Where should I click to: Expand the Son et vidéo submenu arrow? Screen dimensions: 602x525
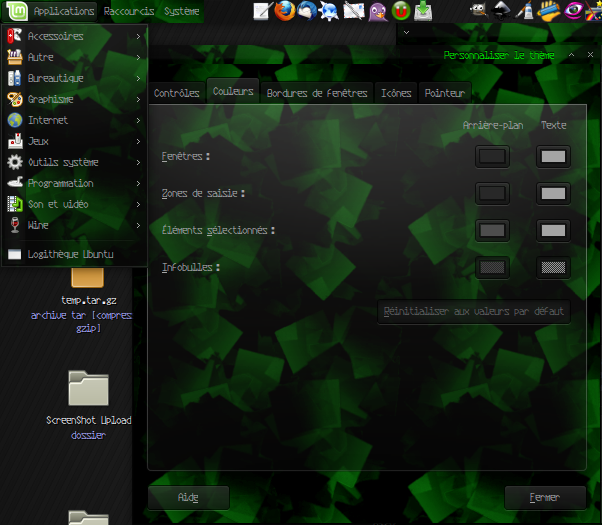point(138,204)
